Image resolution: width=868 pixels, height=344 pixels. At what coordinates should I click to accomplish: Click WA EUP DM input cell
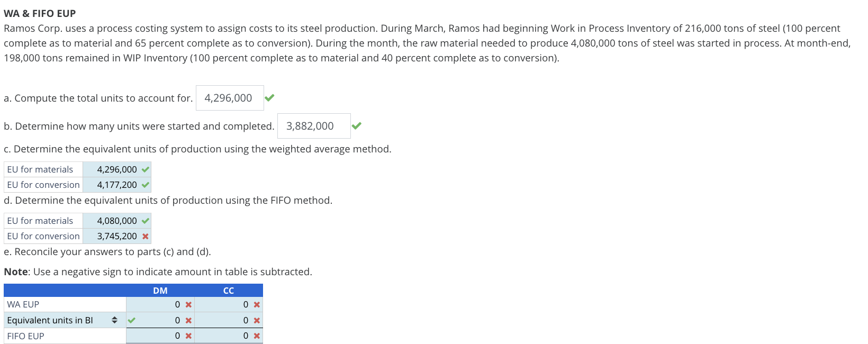coord(160,304)
